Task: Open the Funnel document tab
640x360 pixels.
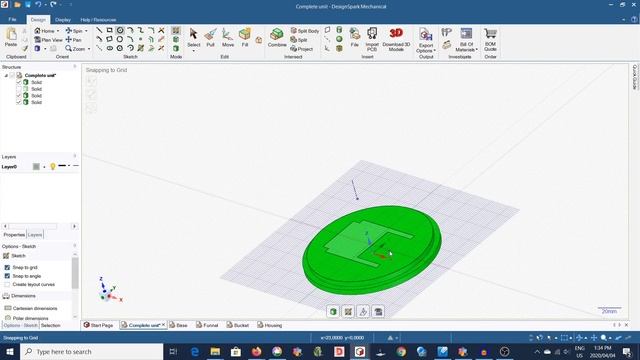Action: click(x=207, y=325)
